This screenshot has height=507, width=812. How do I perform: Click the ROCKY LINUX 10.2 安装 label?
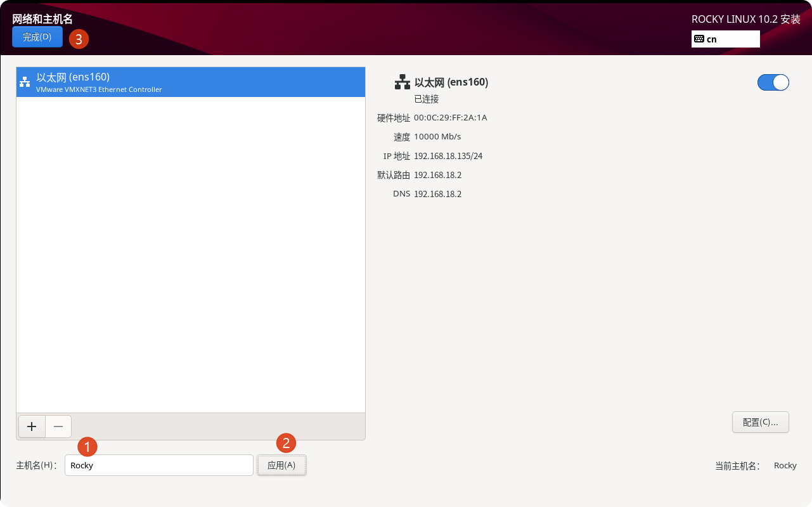pyautogui.click(x=746, y=19)
